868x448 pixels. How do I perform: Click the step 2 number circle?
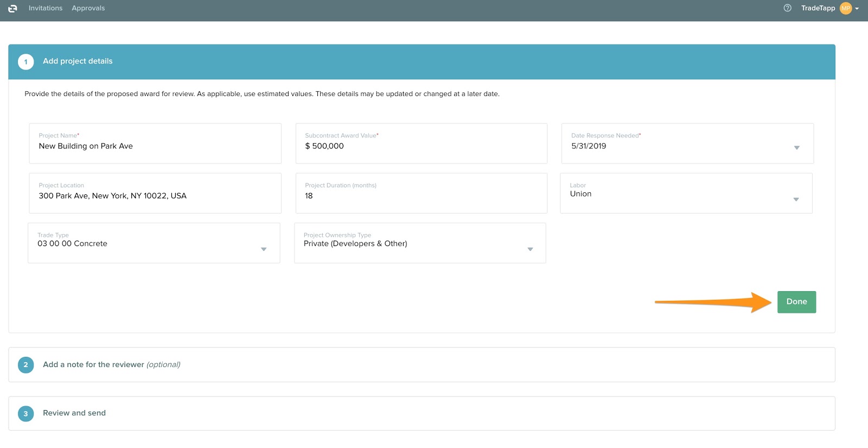pyautogui.click(x=25, y=365)
